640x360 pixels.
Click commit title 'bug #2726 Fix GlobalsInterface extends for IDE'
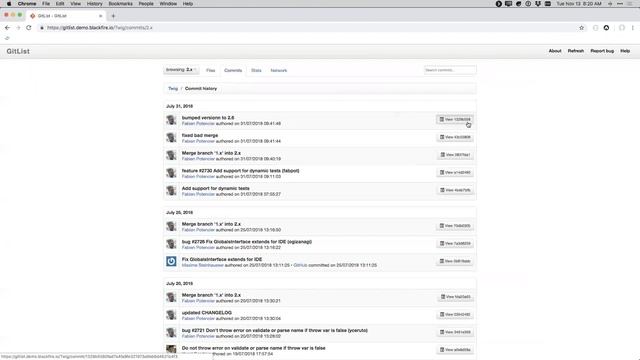[x=247, y=242]
